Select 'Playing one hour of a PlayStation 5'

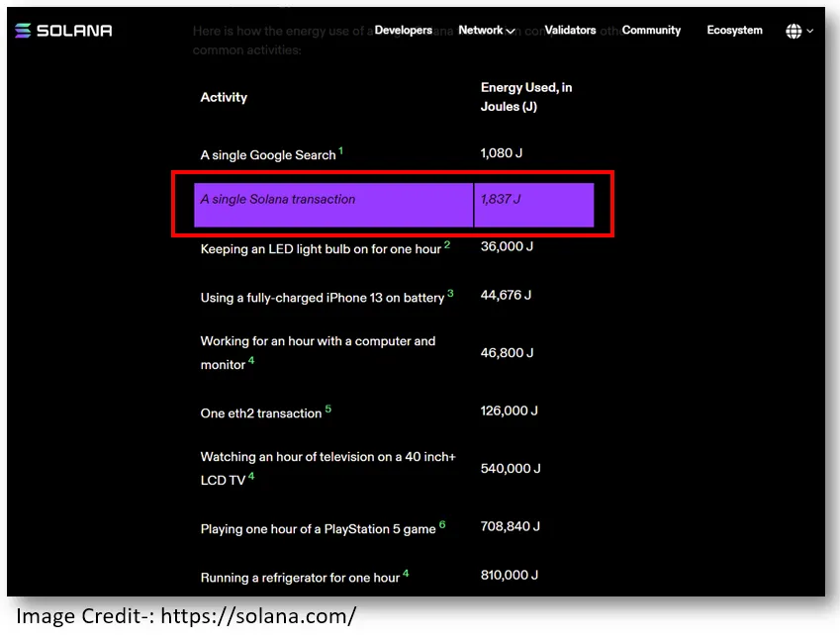click(x=318, y=529)
